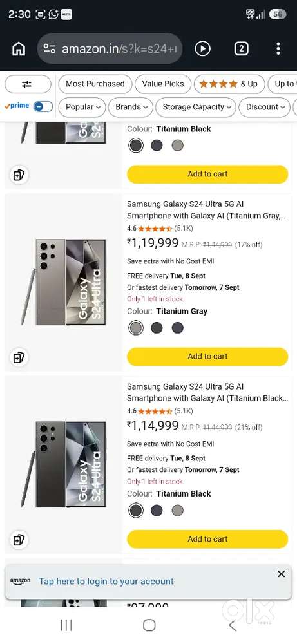This screenshot has height=644, width=297.
Task: Expand the Discount dropdown
Action: (x=265, y=107)
